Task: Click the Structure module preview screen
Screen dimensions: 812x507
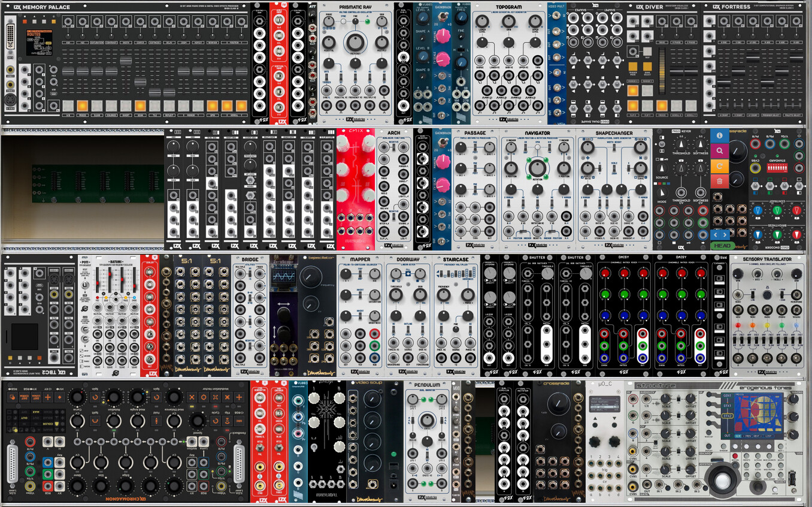Action: coord(759,415)
